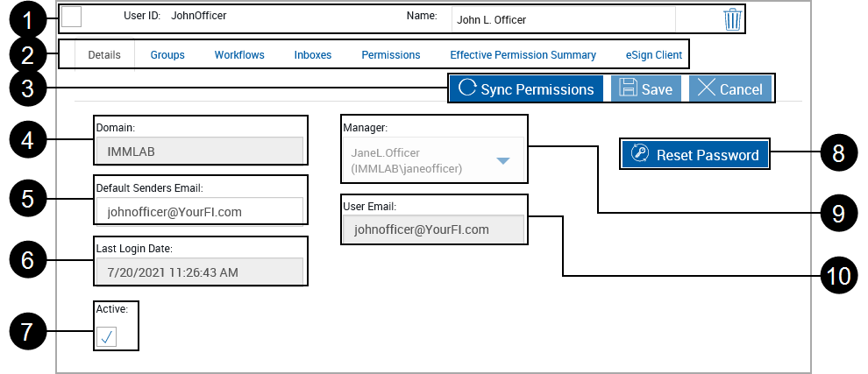Open the Permissions tab
This screenshot has width=868, height=374.
tap(391, 55)
